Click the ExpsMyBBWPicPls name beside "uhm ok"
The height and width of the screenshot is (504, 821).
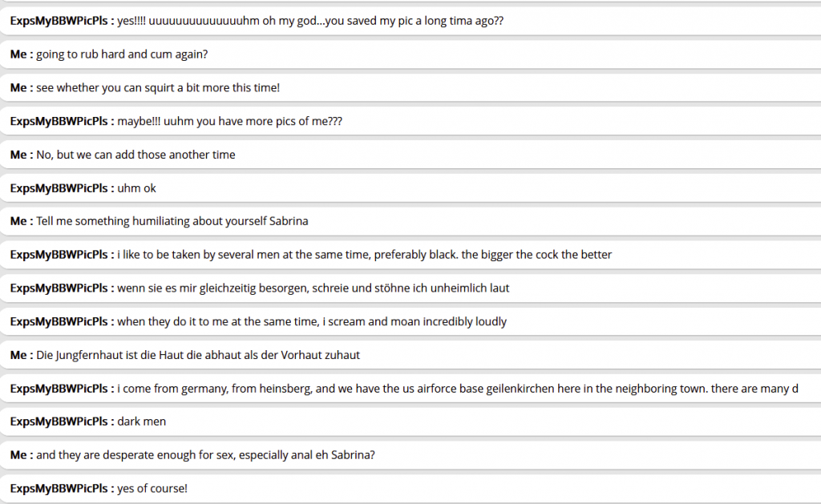click(58, 188)
